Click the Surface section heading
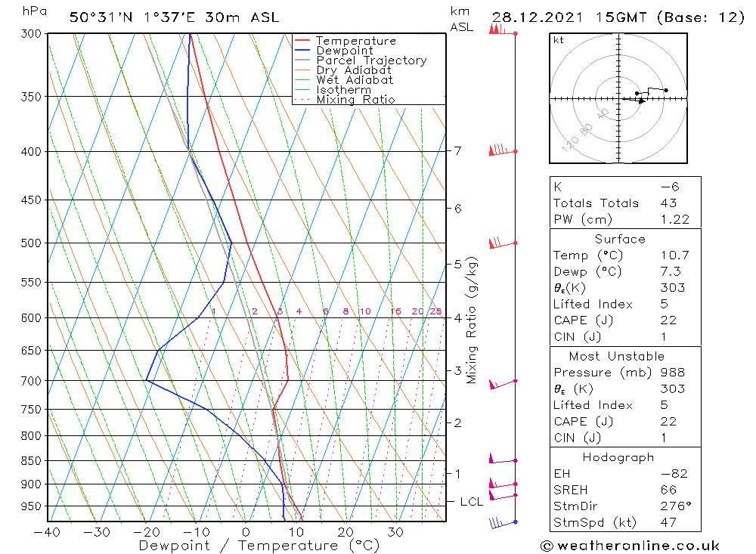The height and width of the screenshot is (554, 756). click(620, 239)
